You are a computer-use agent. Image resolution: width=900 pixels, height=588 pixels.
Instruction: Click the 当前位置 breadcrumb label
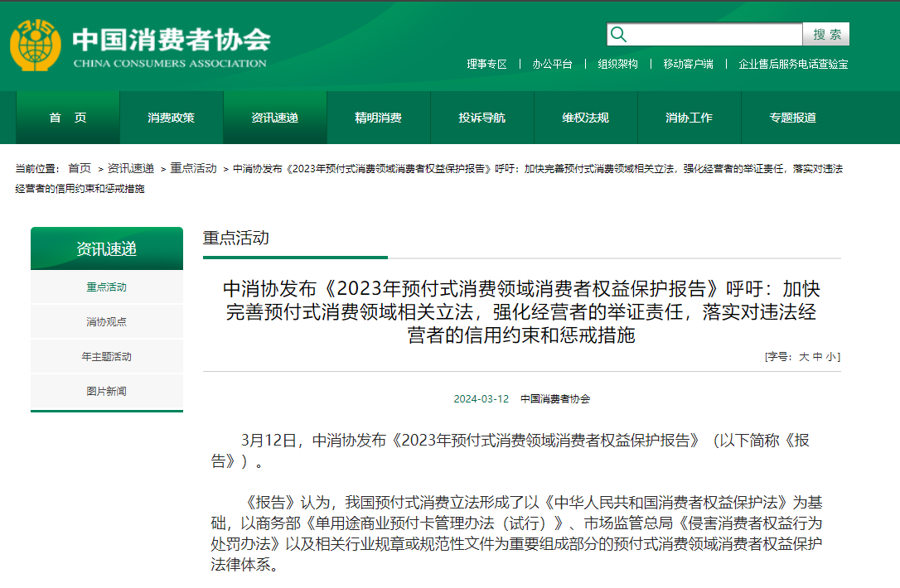tap(37, 169)
